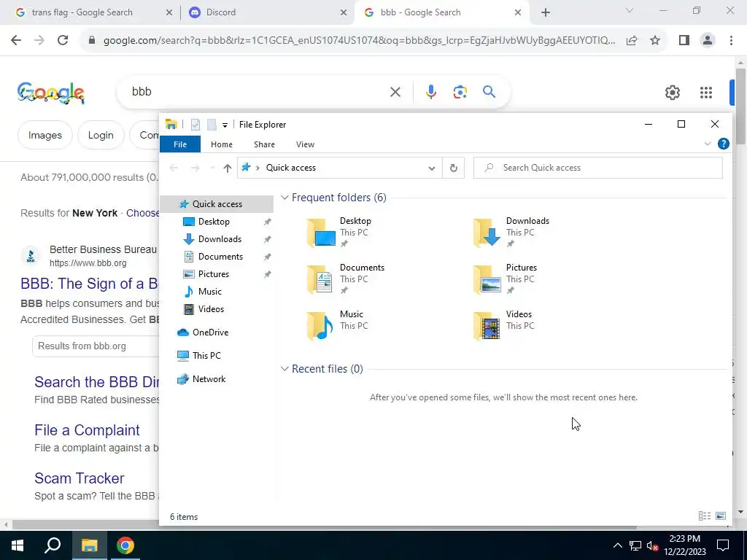The height and width of the screenshot is (560, 747).
Task: Open the View ribbon tab
Action: [305, 144]
